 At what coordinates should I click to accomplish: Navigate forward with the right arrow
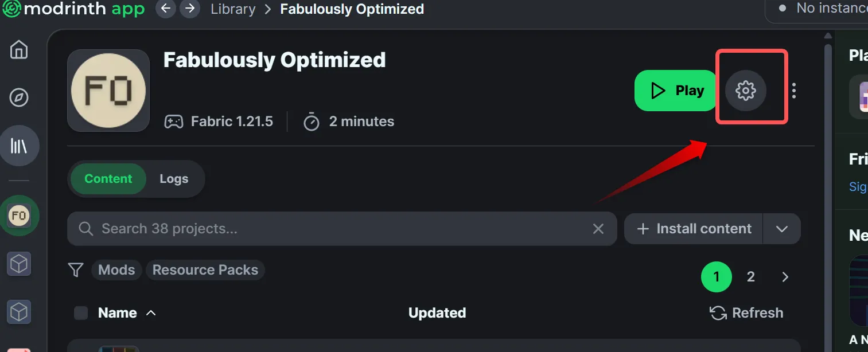pyautogui.click(x=189, y=9)
